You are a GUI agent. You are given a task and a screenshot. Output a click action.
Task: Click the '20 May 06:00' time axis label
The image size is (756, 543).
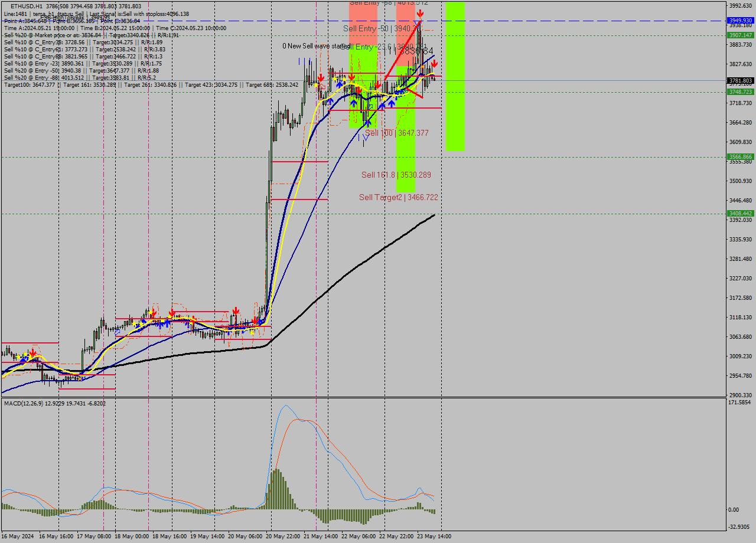tap(245, 537)
